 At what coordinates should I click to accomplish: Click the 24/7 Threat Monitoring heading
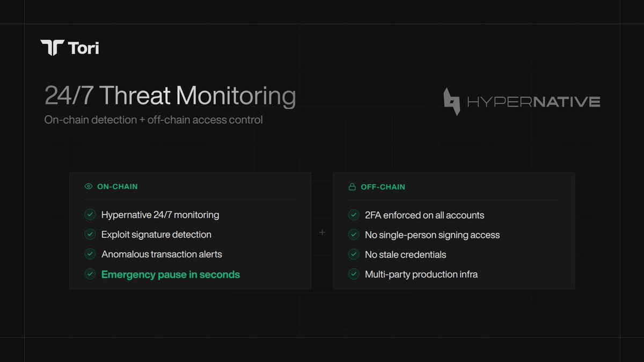coord(170,96)
